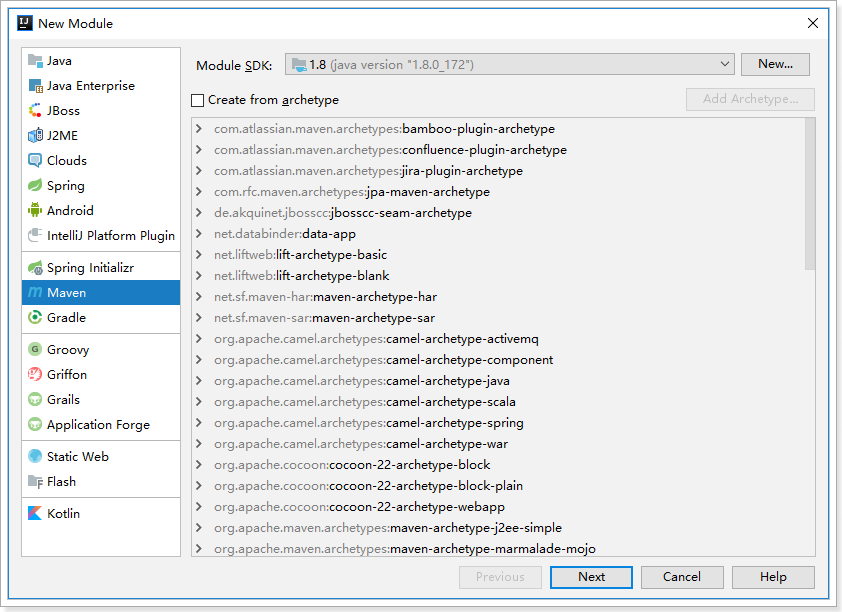The image size is (842, 612).
Task: Select maven-archetype-marmalade-mojo row
Action: 498,548
